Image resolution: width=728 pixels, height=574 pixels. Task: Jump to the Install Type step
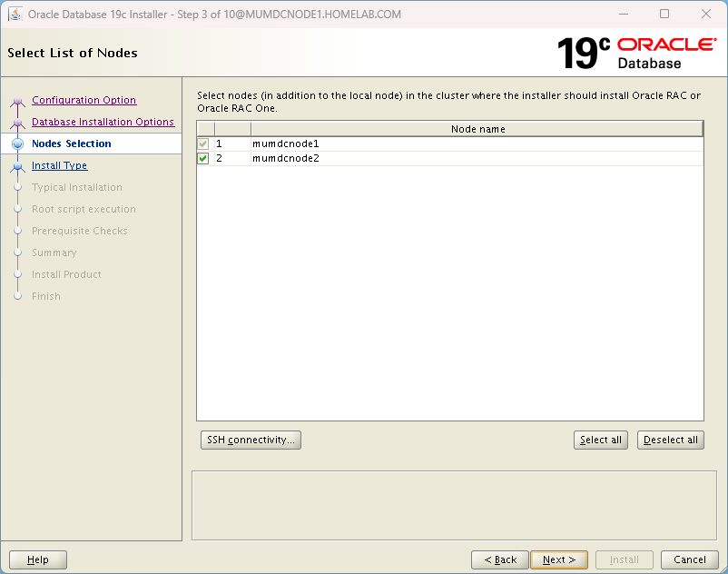pos(59,166)
